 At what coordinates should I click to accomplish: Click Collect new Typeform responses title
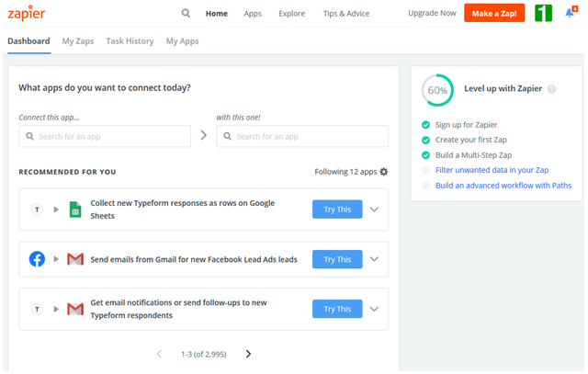(183, 210)
